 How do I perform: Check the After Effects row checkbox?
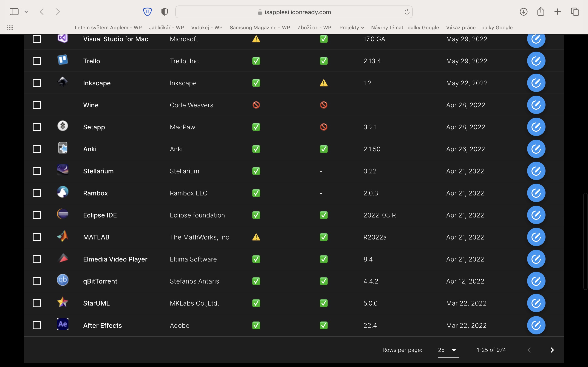coord(37,325)
